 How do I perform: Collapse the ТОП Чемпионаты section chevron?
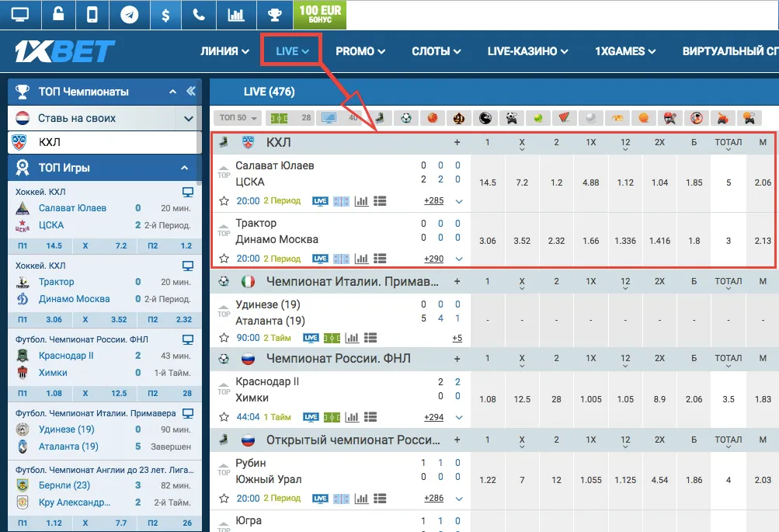173,92
